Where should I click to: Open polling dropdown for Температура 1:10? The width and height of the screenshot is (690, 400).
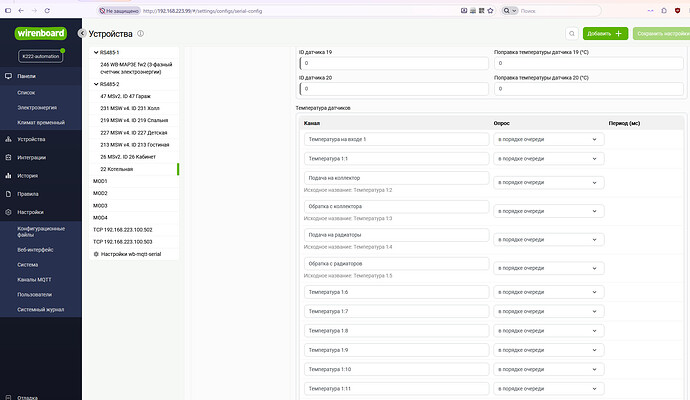point(548,369)
